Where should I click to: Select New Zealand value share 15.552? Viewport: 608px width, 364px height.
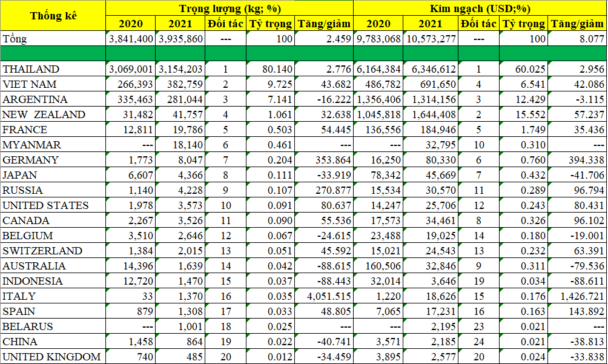523,114
